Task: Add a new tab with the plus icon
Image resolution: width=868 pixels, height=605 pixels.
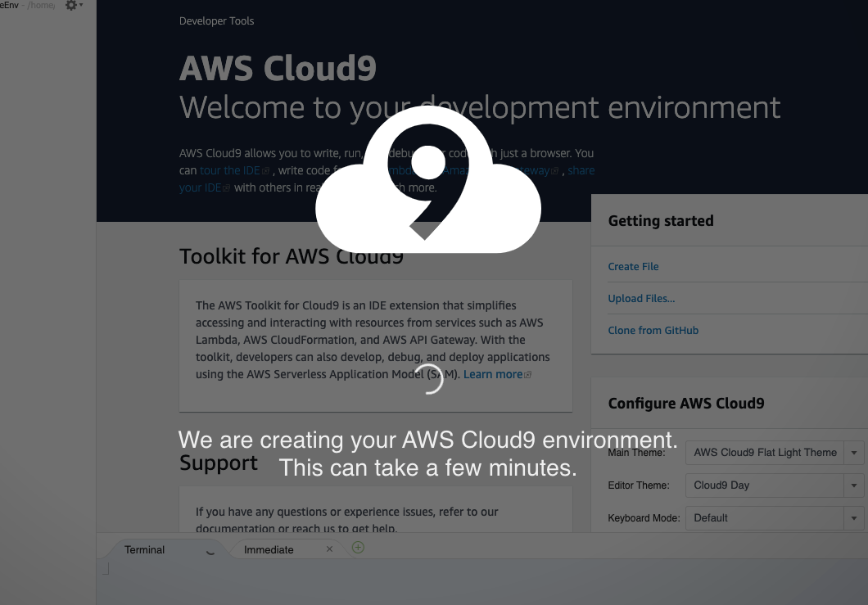Action: [x=358, y=548]
